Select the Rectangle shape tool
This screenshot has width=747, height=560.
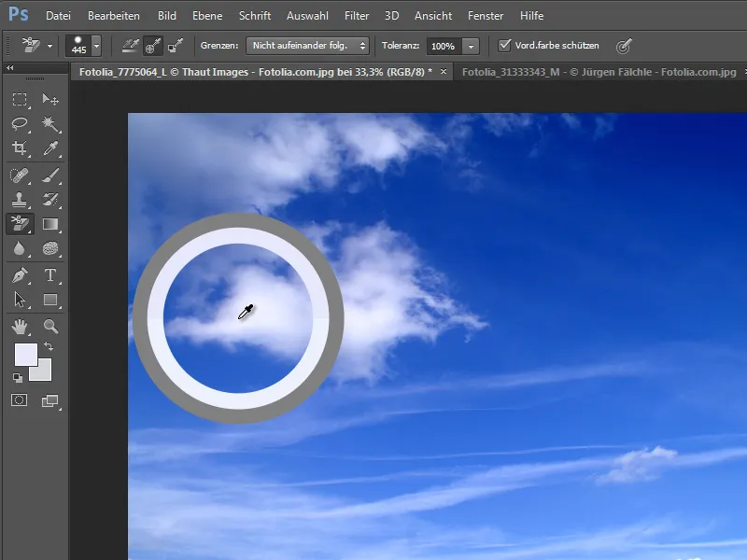[50, 300]
